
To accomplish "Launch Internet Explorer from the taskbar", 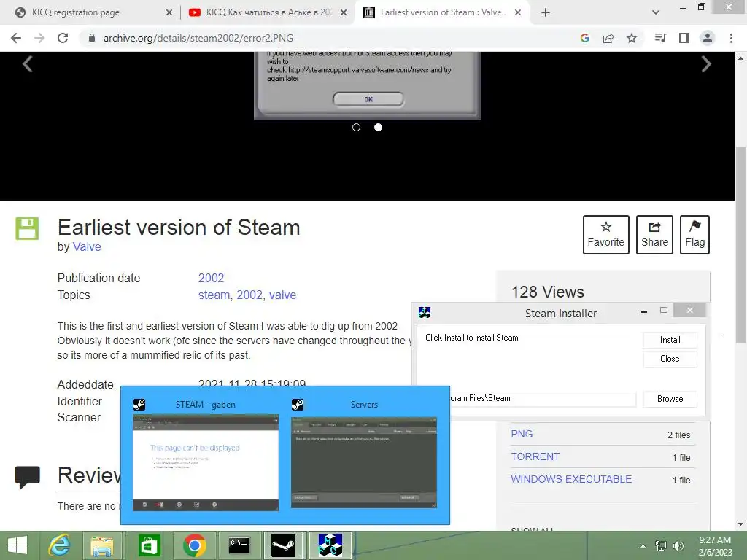I will [60, 545].
